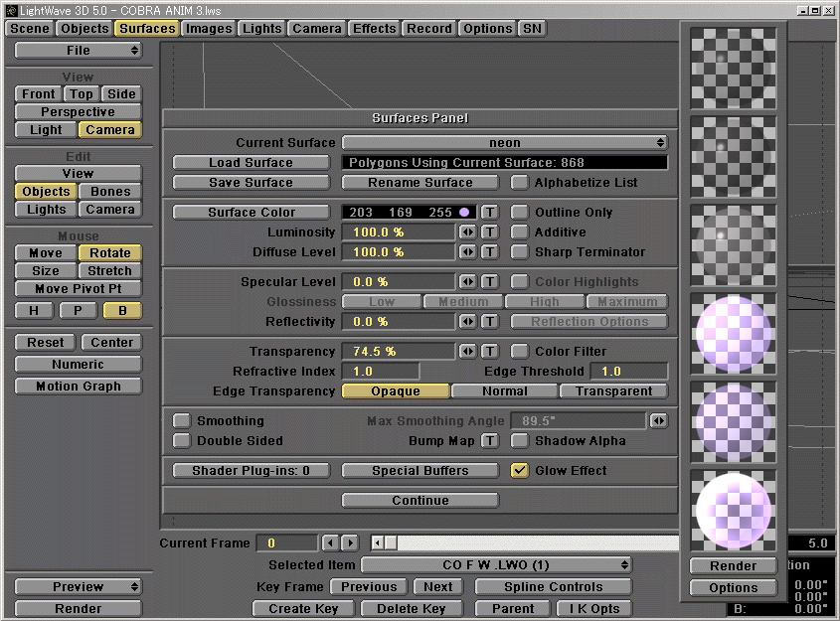Click the Luminosity slider arrows button
Viewport: 840px width, 621px height.
pyautogui.click(x=467, y=233)
